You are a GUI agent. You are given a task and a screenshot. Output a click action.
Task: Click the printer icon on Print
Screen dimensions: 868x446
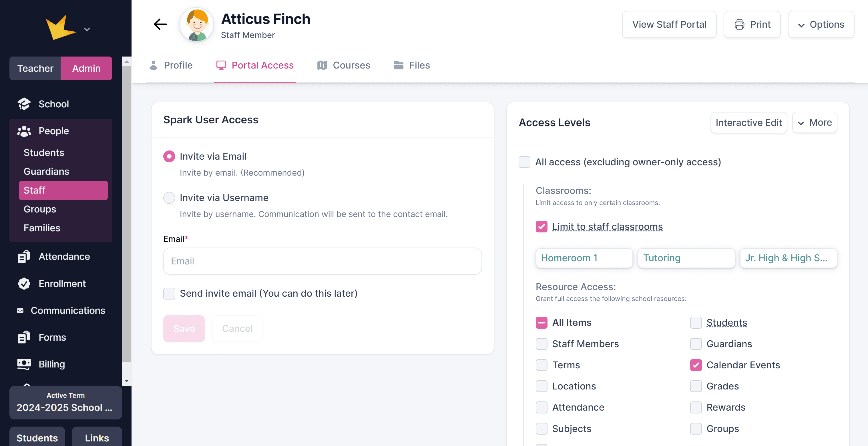[739, 25]
